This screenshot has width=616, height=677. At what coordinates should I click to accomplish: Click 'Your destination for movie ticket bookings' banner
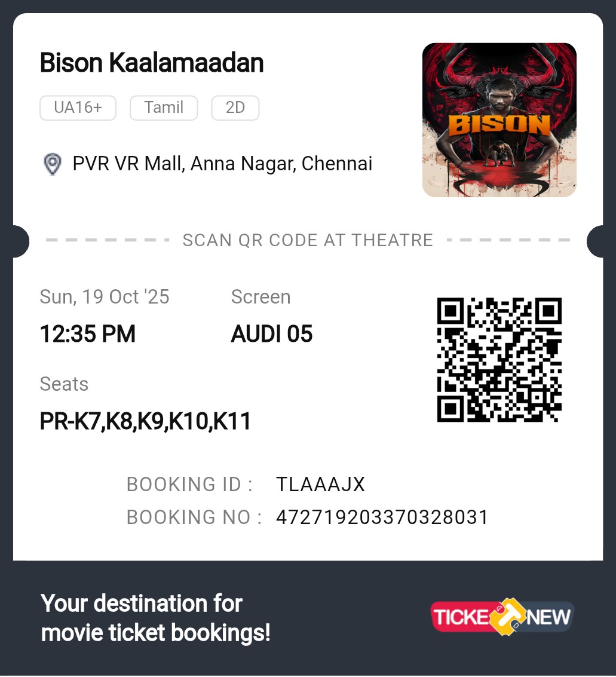(x=155, y=618)
